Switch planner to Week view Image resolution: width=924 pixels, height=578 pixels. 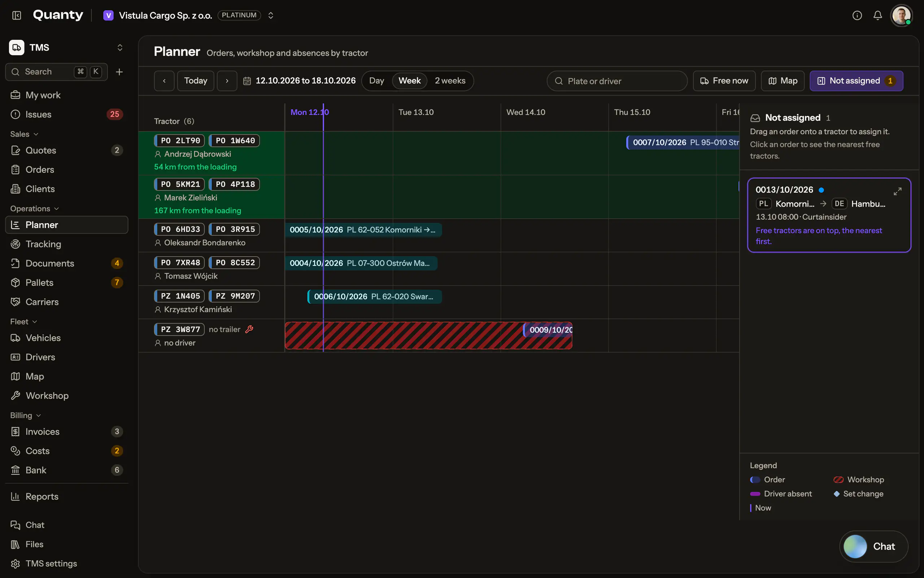tap(409, 81)
